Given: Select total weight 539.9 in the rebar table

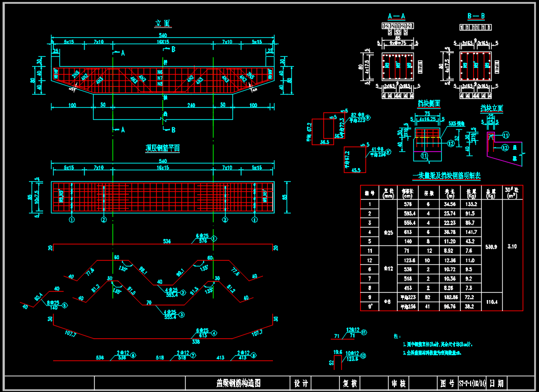Looking at the screenshot, I should tap(492, 246).
